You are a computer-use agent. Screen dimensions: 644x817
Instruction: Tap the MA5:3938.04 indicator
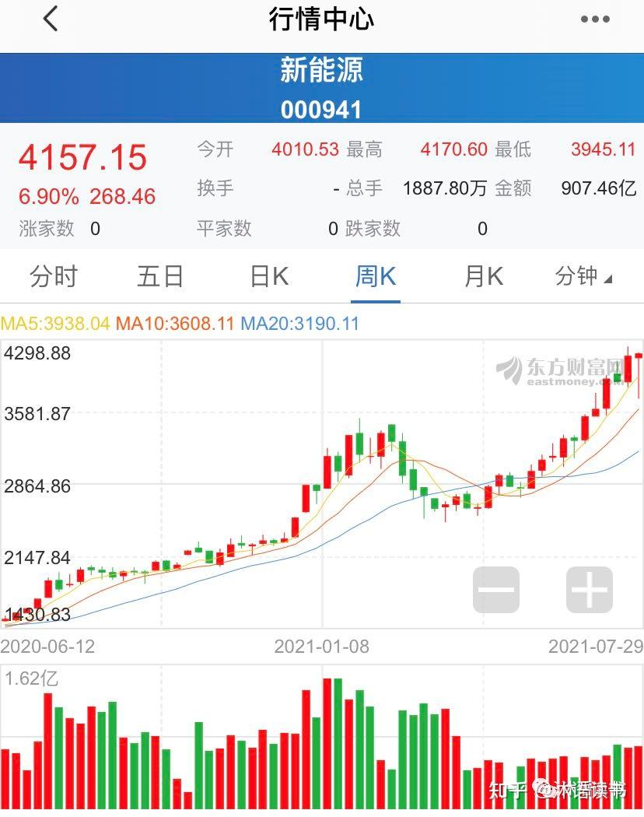coord(55,324)
